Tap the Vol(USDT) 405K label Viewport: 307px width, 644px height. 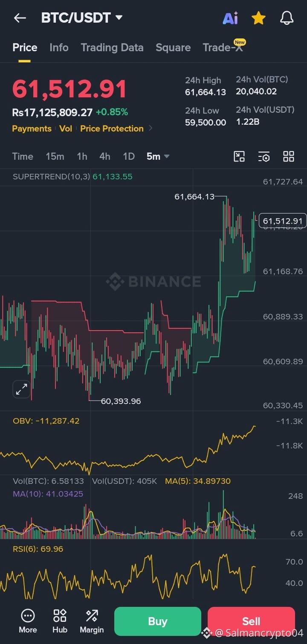pos(125,481)
